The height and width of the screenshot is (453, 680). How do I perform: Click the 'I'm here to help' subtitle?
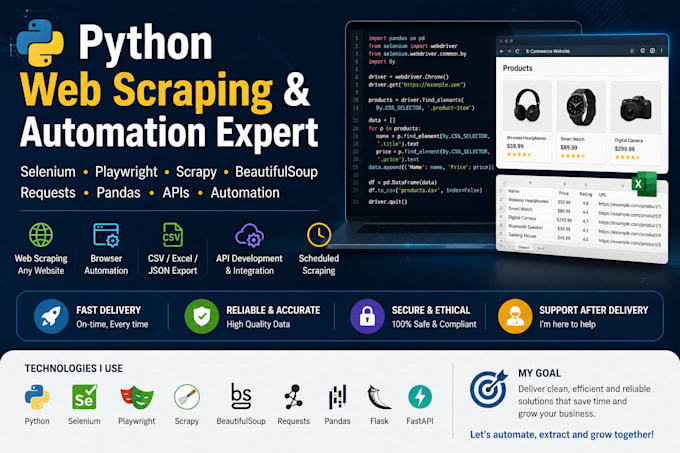[567, 324]
